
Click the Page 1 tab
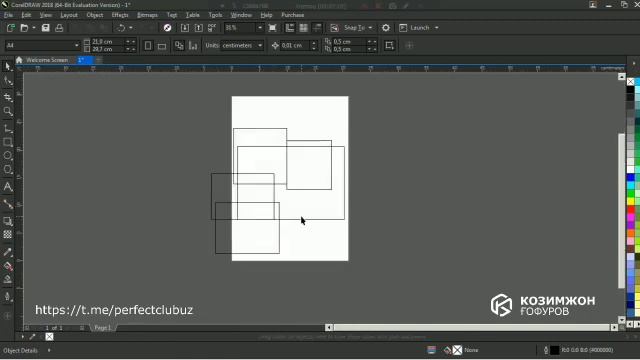tap(102, 328)
